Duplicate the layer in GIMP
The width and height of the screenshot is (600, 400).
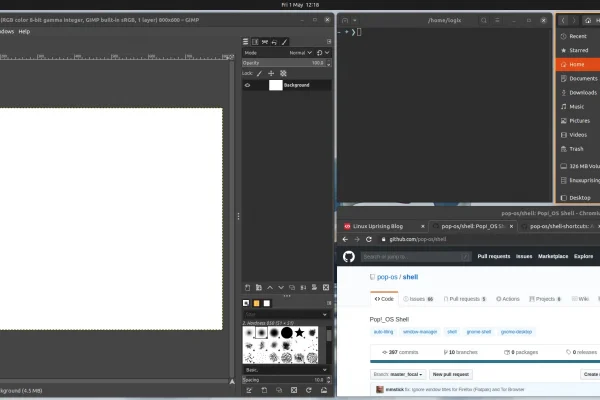pyautogui.click(x=292, y=287)
